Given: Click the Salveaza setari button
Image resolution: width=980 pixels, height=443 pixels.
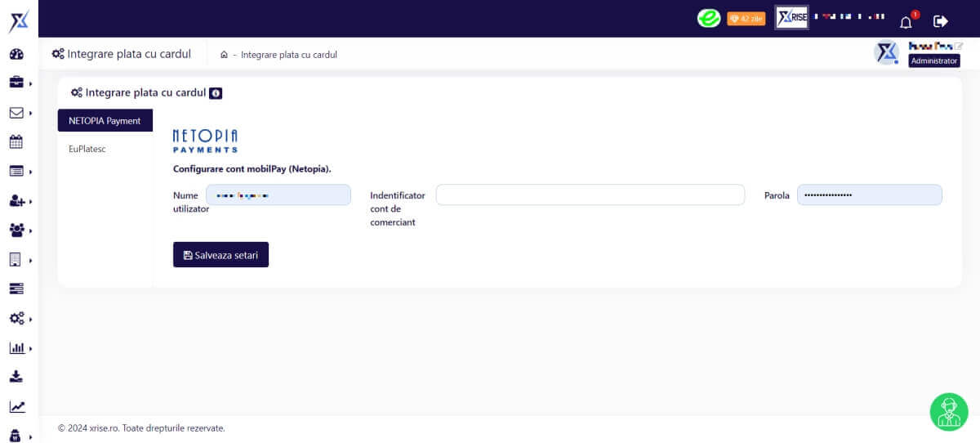Looking at the screenshot, I should pos(220,255).
